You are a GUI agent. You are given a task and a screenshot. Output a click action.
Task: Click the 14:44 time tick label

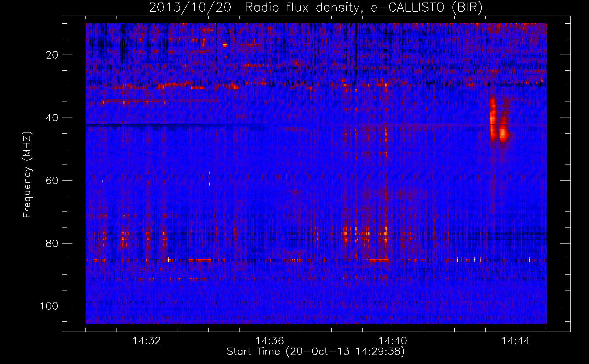[516, 341]
